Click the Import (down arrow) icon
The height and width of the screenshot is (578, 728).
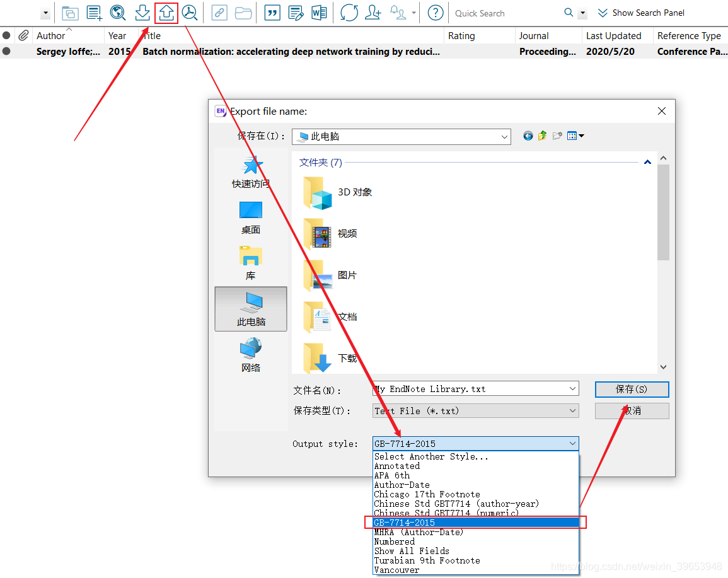pos(142,13)
